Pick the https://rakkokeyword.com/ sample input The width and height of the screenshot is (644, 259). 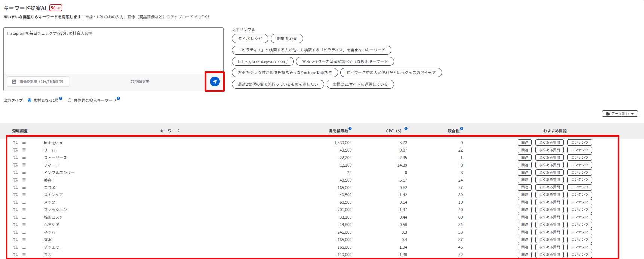263,61
